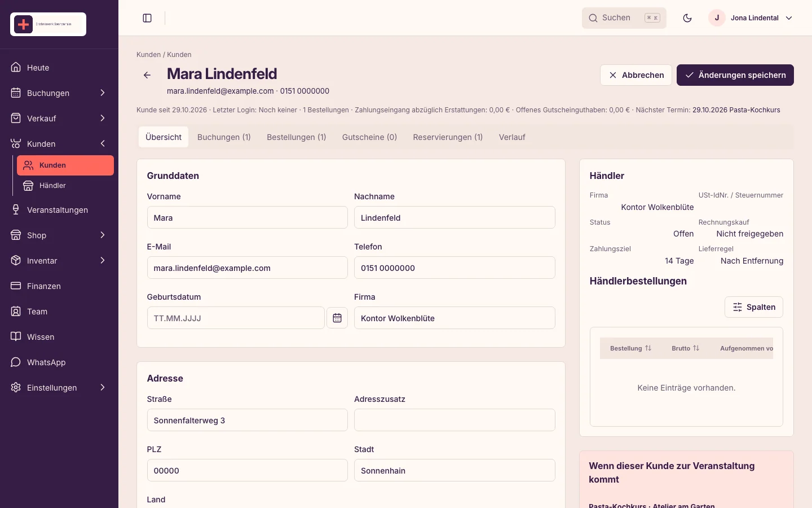Expand the Einstellungen menu
Screen dimensions: 812x508
(59, 388)
